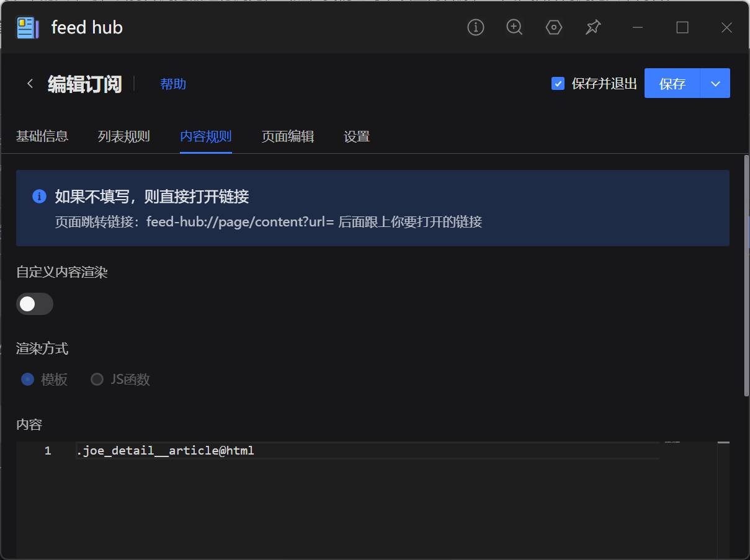
Task: Enable the 自定义内容渲染 switch
Action: click(35, 304)
